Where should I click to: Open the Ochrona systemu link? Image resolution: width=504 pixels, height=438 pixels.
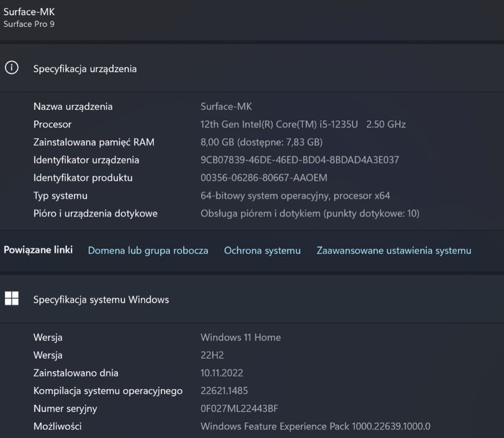(262, 251)
